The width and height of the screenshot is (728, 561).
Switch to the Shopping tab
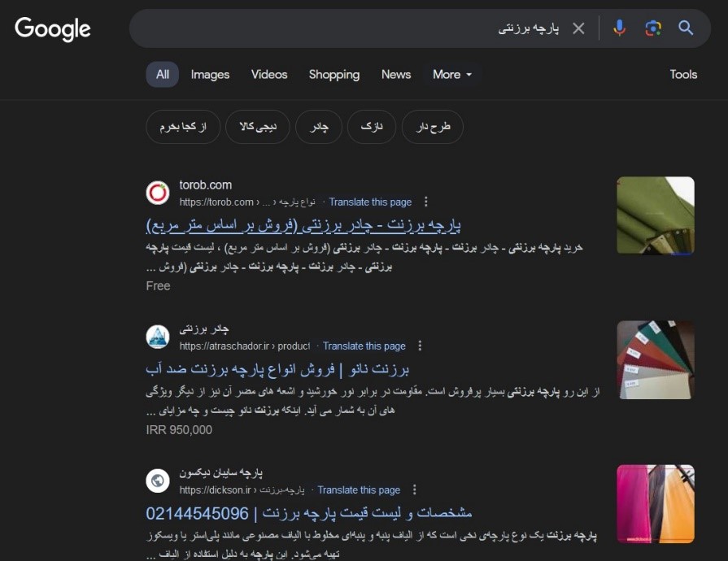click(334, 74)
